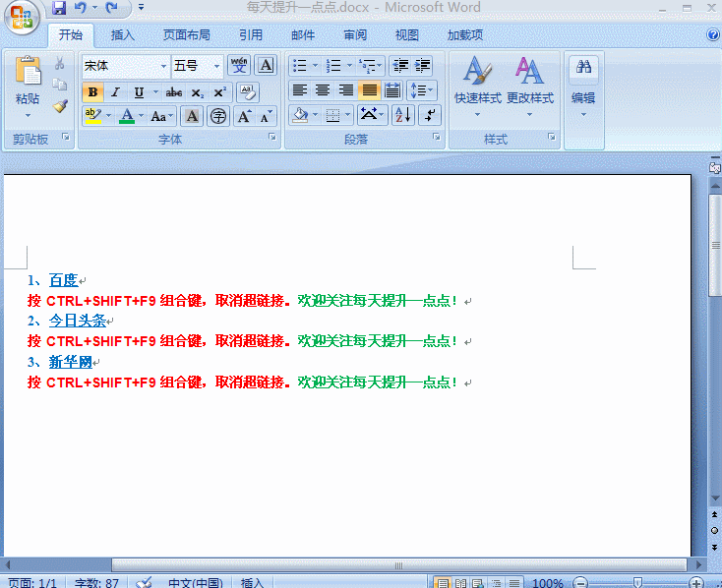722x588 pixels.
Task: Apply yellow text highlight color
Action: tap(93, 116)
